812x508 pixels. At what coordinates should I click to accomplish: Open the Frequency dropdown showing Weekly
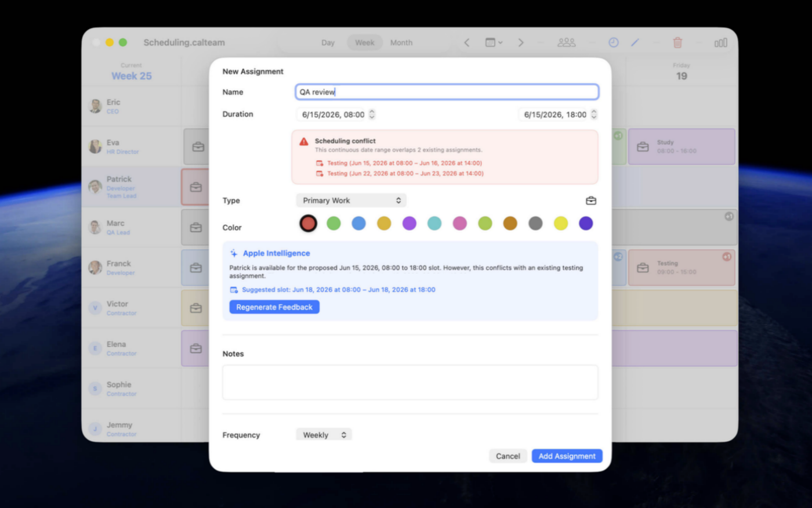(x=324, y=435)
